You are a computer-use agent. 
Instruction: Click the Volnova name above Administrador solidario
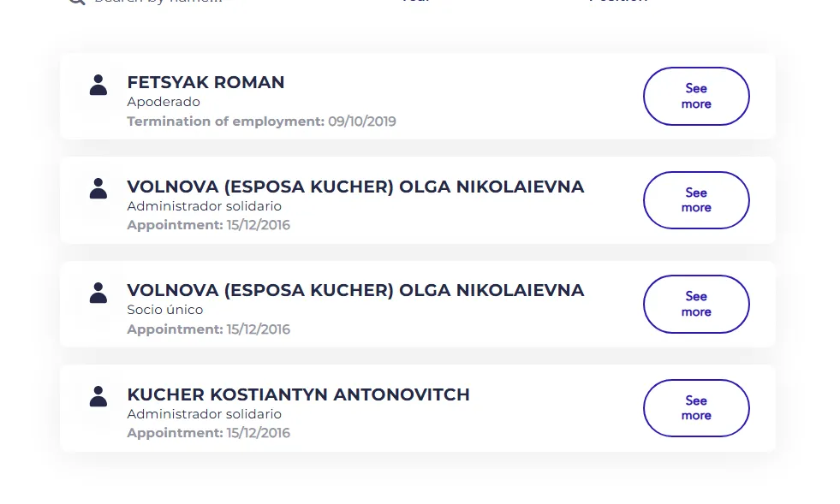coord(355,187)
